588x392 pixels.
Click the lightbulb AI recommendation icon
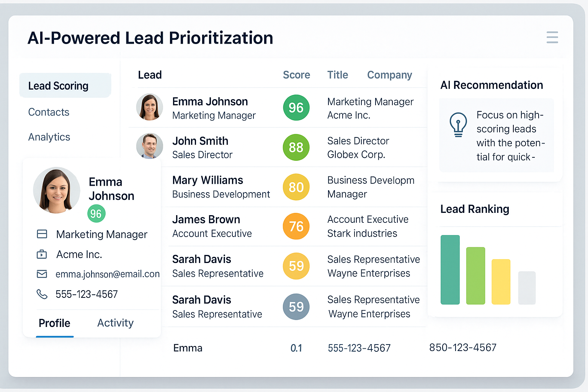458,124
